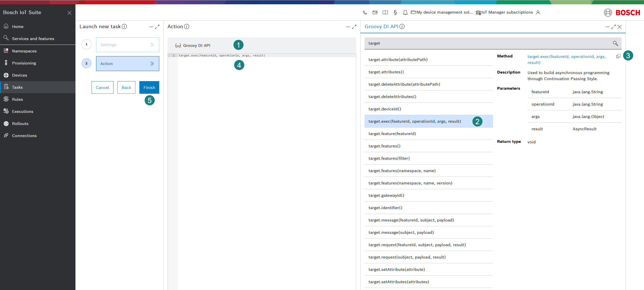Screen dimensions: 644x290
Task: Select Tasks in the sidebar
Action: [x=38, y=87]
